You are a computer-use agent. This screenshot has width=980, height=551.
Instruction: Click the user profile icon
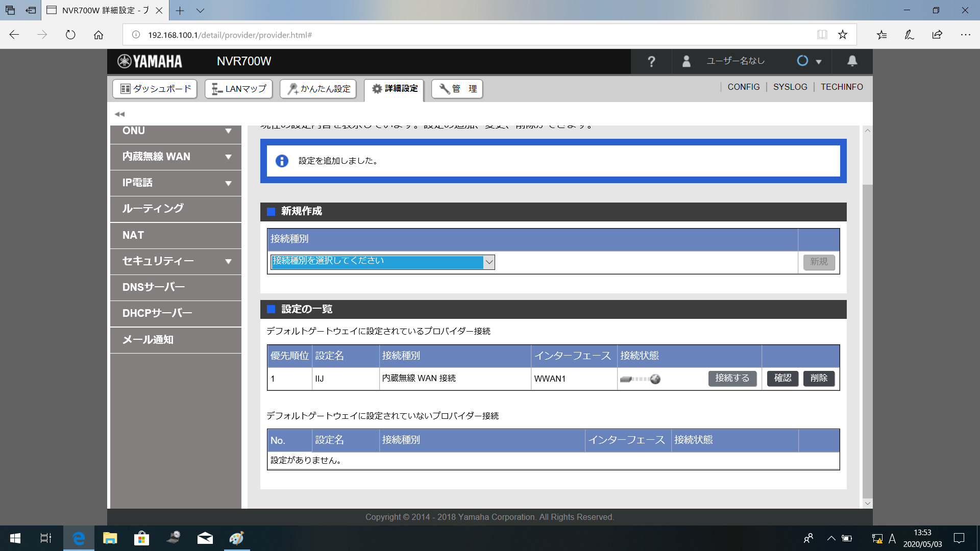(x=687, y=61)
